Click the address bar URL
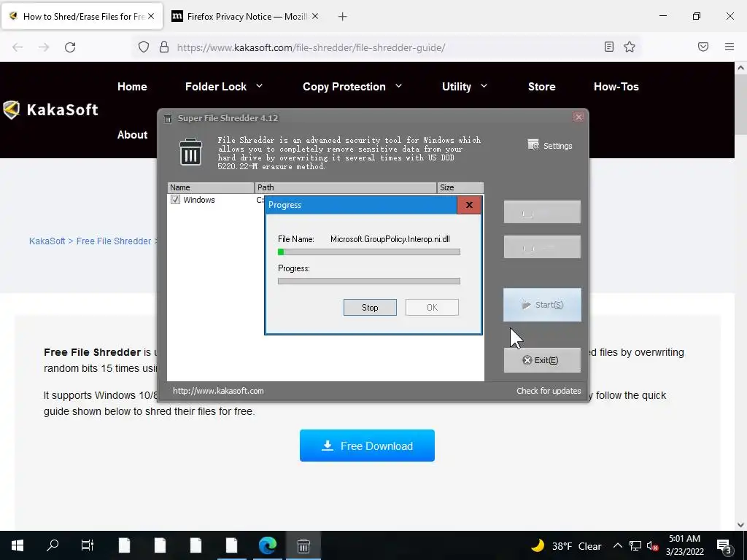The height and width of the screenshot is (560, 747). [x=311, y=47]
